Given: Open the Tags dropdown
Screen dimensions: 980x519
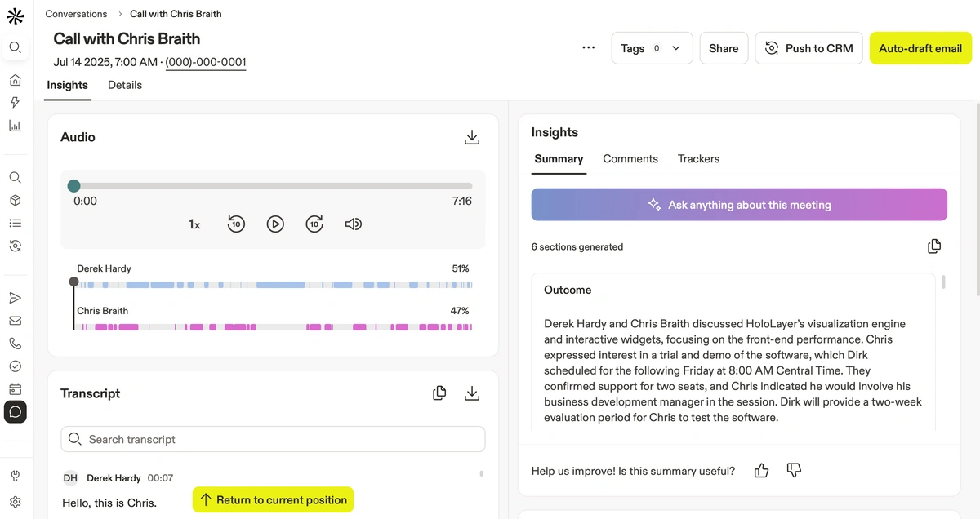Looking at the screenshot, I should (x=651, y=48).
